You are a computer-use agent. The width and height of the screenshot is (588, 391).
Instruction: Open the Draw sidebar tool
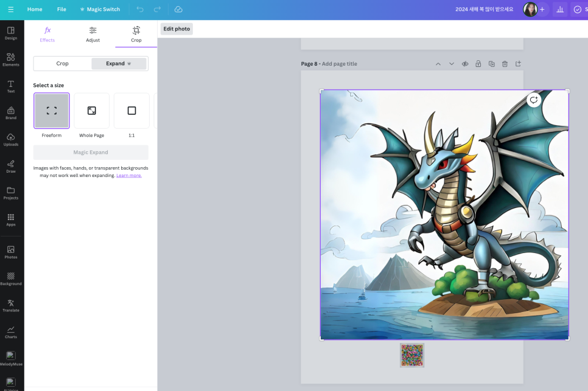point(11,167)
